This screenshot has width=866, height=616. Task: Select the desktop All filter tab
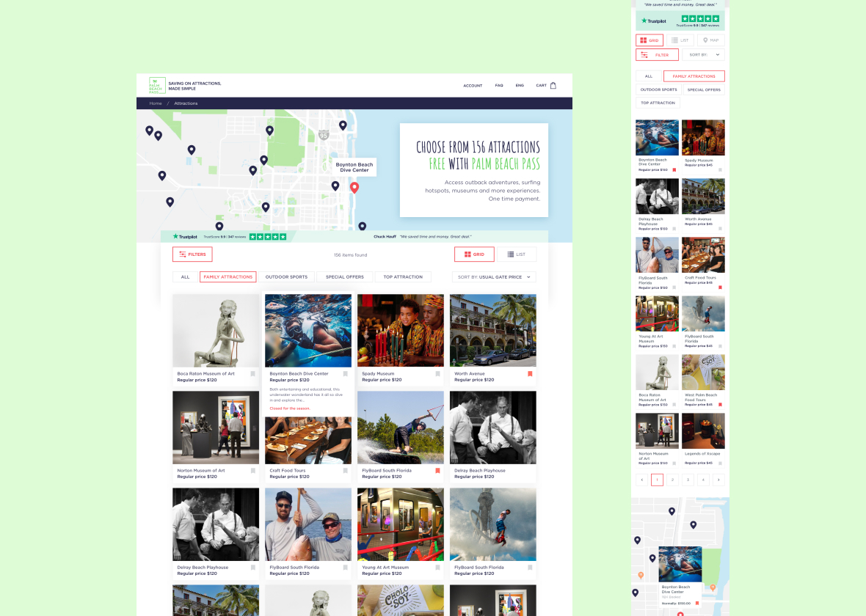coord(185,277)
